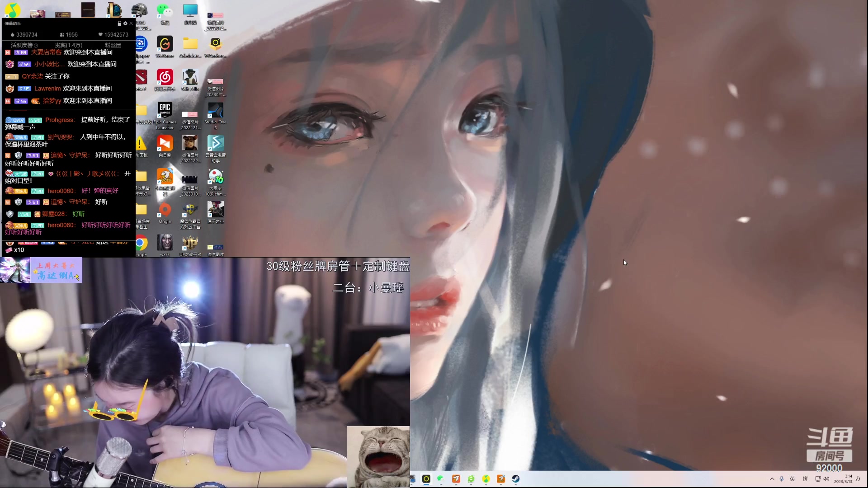
Task: Open the WeGame desktop shortcut
Action: point(165,47)
